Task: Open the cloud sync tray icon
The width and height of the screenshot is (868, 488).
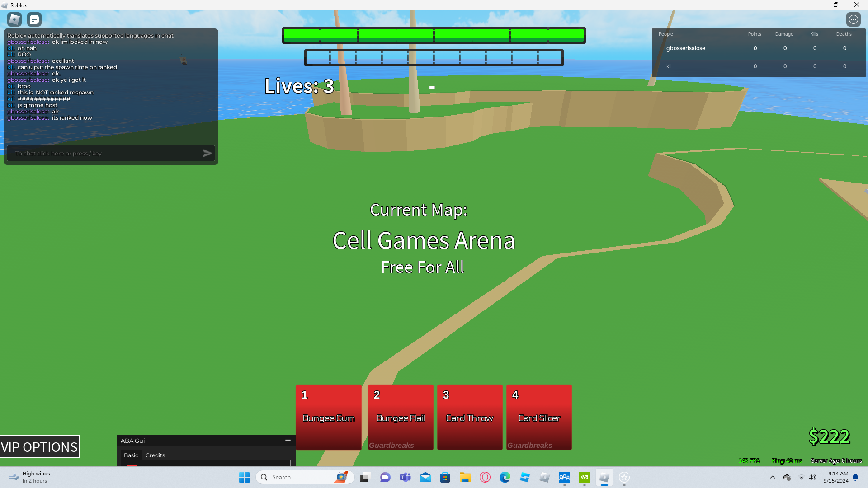Action: (x=787, y=477)
